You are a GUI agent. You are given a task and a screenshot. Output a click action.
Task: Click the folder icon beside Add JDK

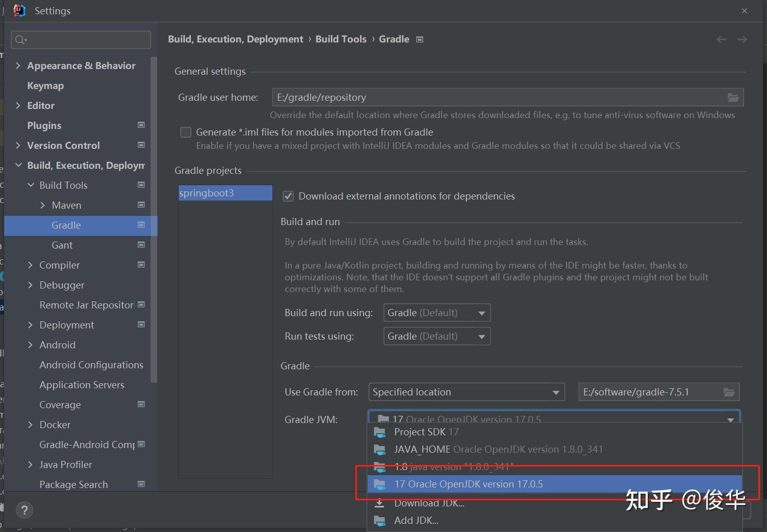379,521
